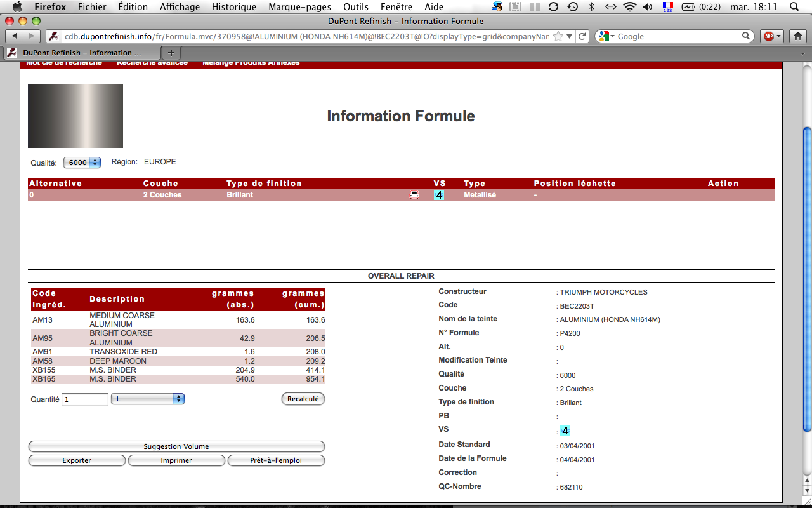
Task: Click the Adblock Plus ABP icon
Action: (x=769, y=36)
